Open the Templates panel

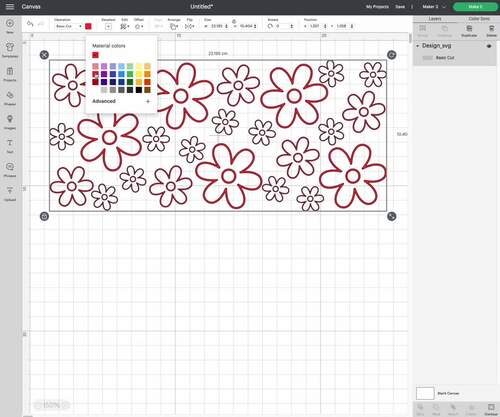coord(10,50)
